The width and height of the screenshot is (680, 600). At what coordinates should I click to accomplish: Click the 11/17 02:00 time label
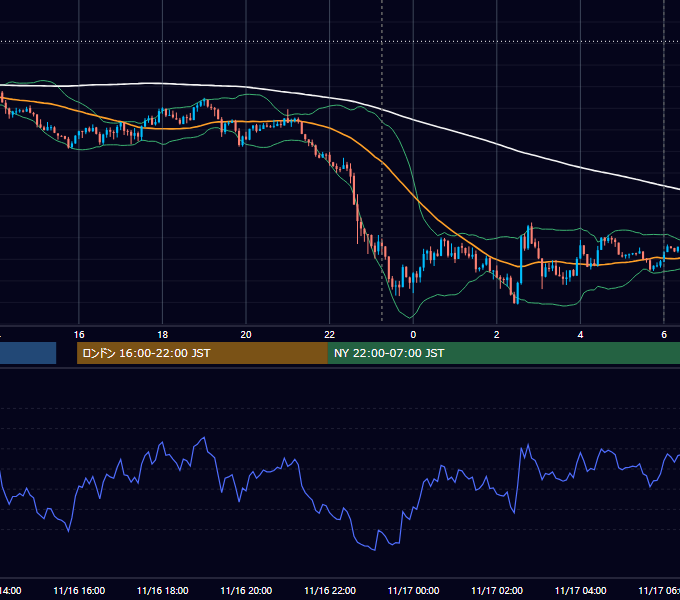[497, 590]
